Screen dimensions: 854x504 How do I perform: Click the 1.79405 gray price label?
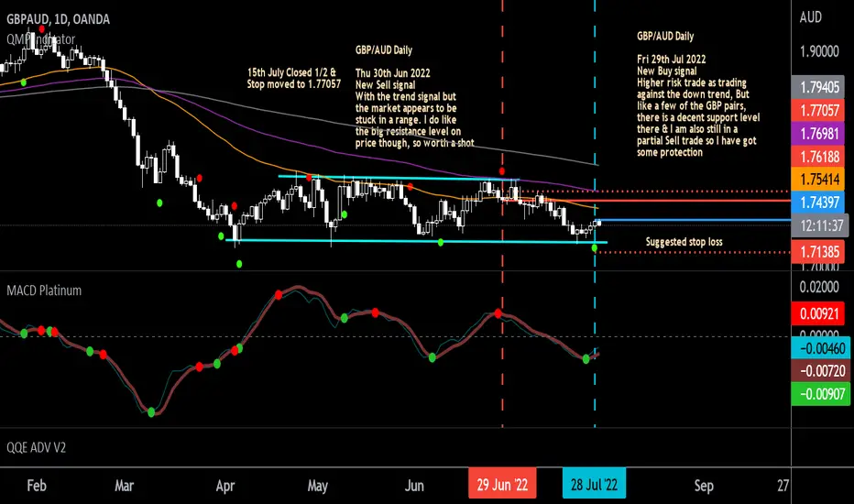(820, 87)
